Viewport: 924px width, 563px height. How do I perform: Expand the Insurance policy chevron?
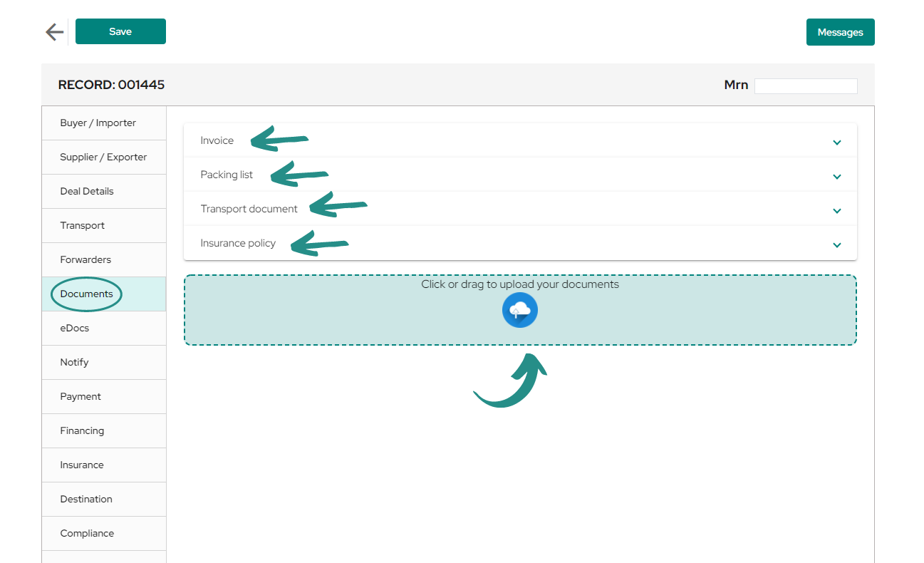point(837,245)
